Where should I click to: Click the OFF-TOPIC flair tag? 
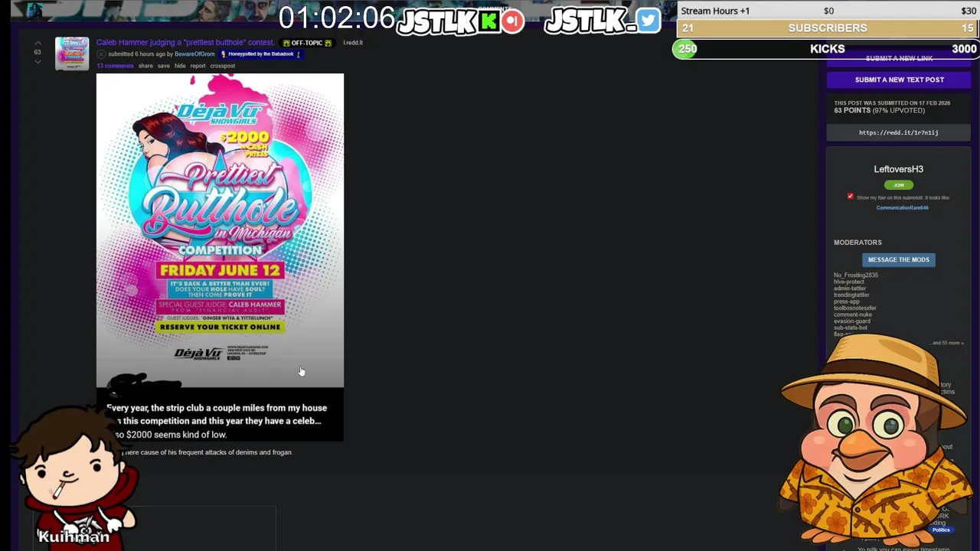pos(307,43)
